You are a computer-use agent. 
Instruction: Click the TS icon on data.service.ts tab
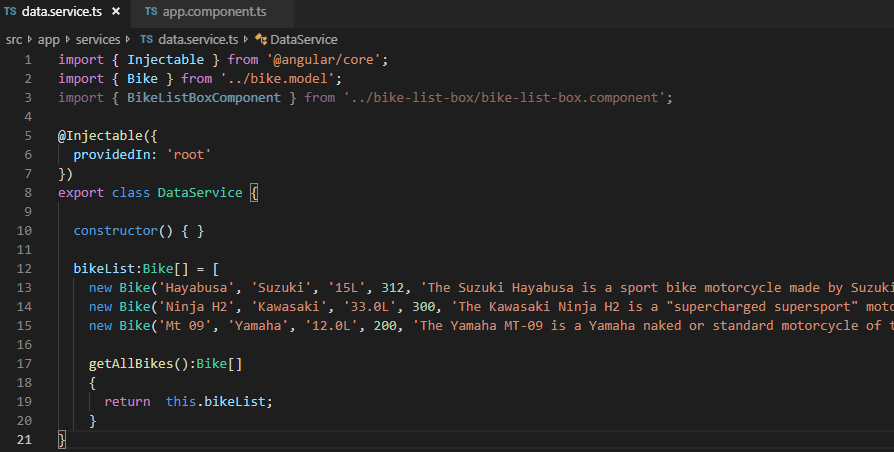click(x=10, y=12)
